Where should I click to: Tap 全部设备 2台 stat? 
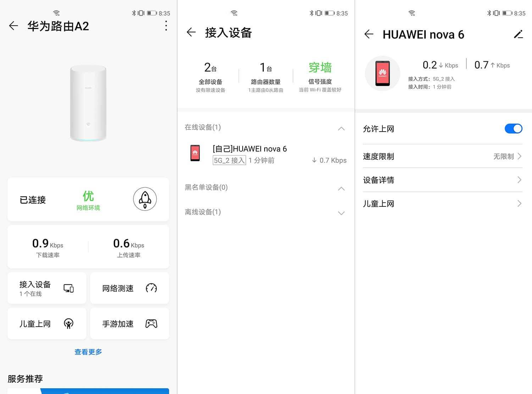click(x=210, y=77)
